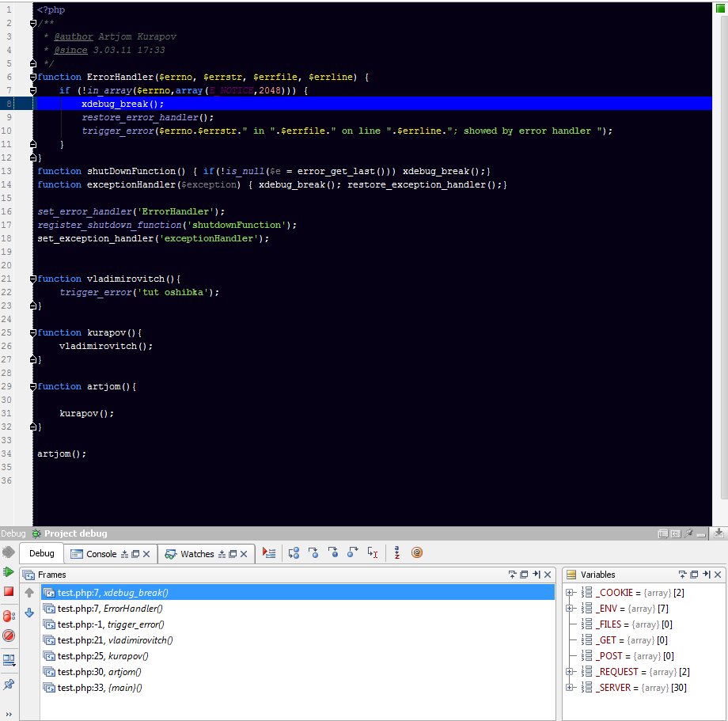Screen dimensions: 728x721
Task: Click the Run to Cursor icon
Action: point(373,553)
